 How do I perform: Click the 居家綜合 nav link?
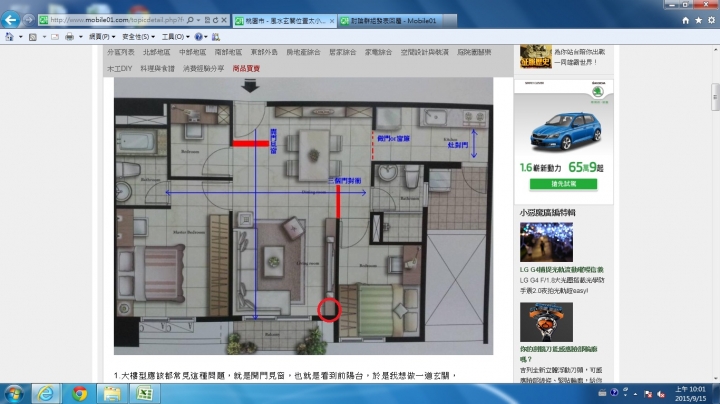(x=343, y=52)
